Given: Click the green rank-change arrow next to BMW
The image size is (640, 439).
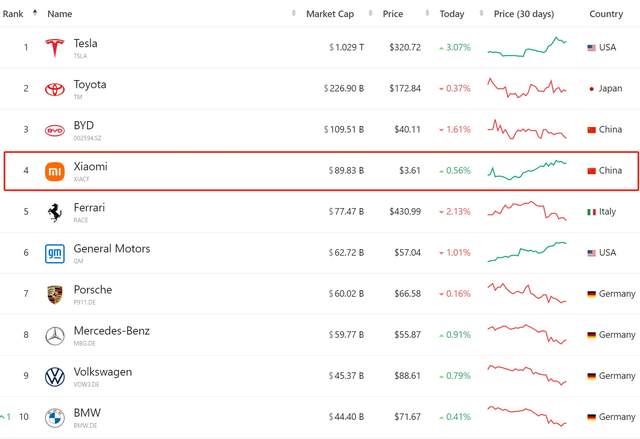Looking at the screenshot, I should 3,417.
